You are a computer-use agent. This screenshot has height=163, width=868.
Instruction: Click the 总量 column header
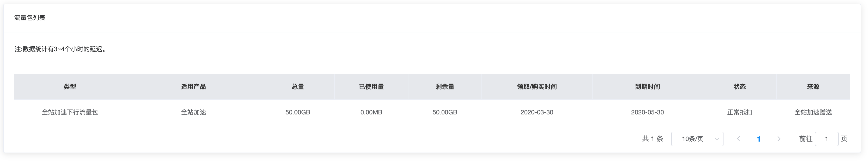click(298, 87)
